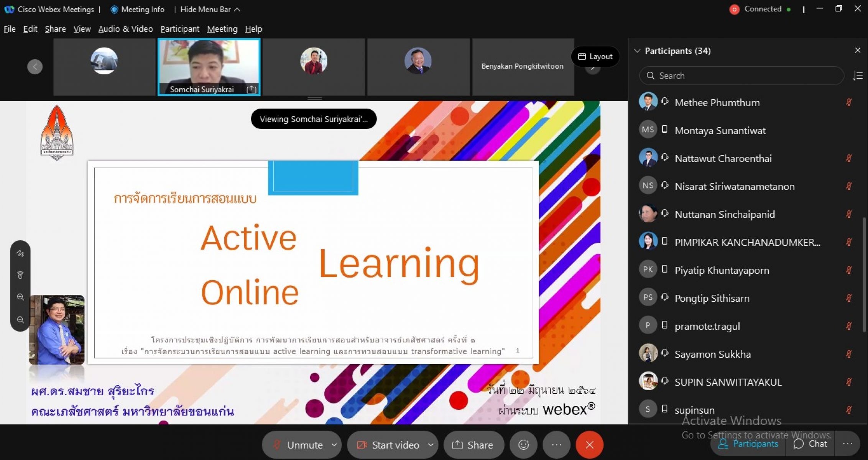Select participant Montaya Sunantiwat
The image size is (868, 460).
pyautogui.click(x=746, y=130)
